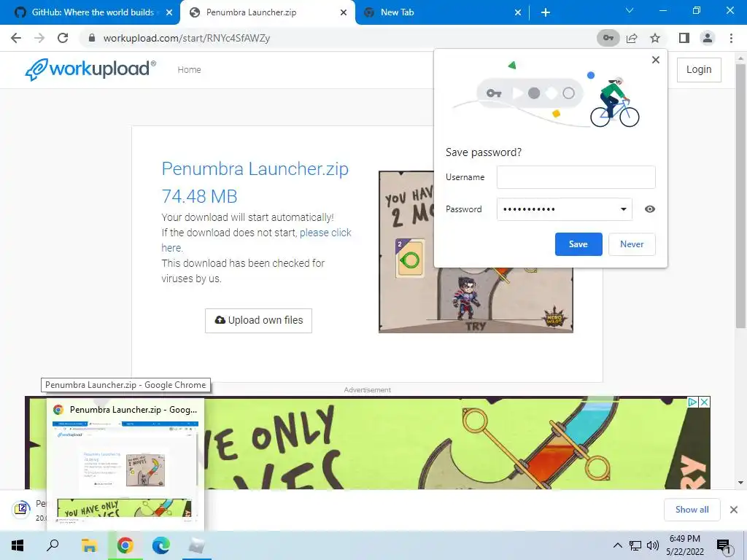Click the AdChoices icon on banner ad

pyautogui.click(x=692, y=402)
